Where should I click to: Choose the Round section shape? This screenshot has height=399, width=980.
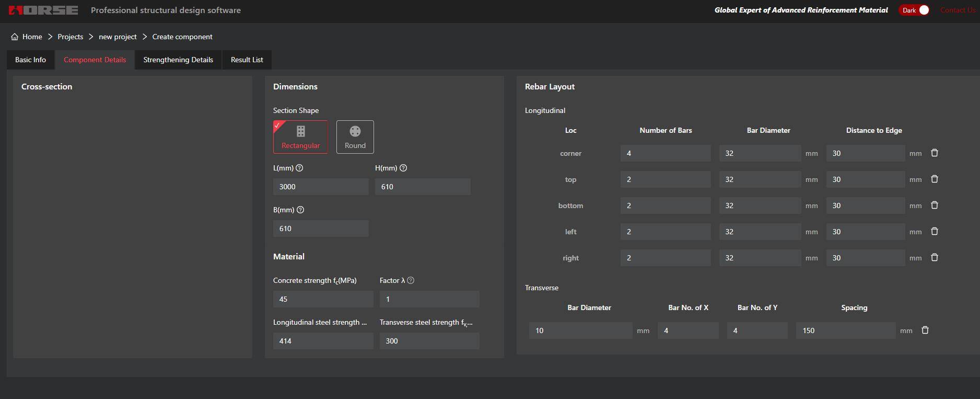click(x=355, y=137)
